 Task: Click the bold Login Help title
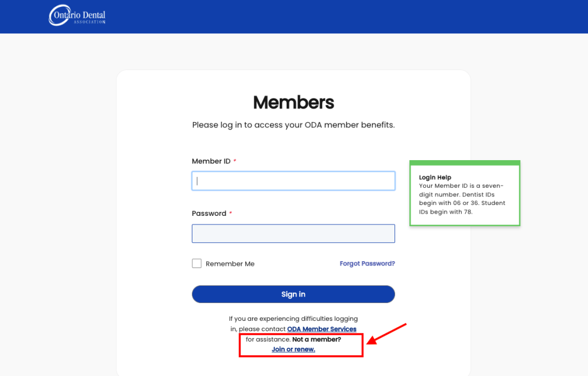435,177
